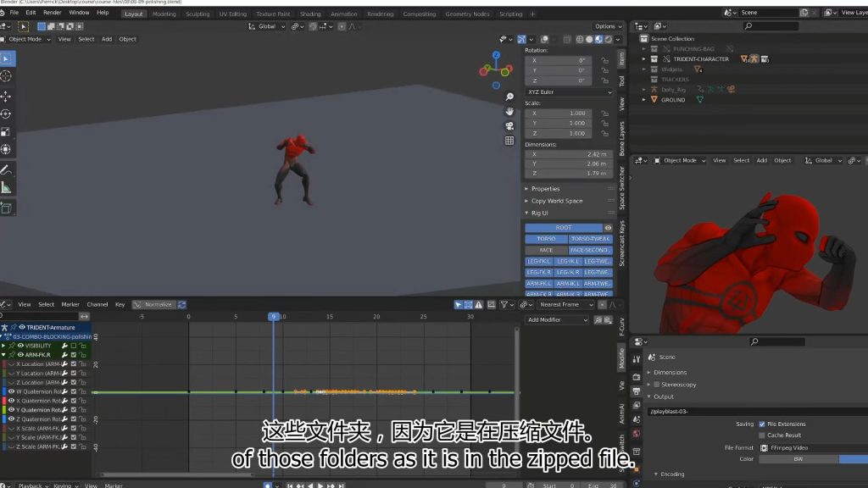The height and width of the screenshot is (488, 868).
Task: Switch to material preview shading
Action: pos(598,39)
